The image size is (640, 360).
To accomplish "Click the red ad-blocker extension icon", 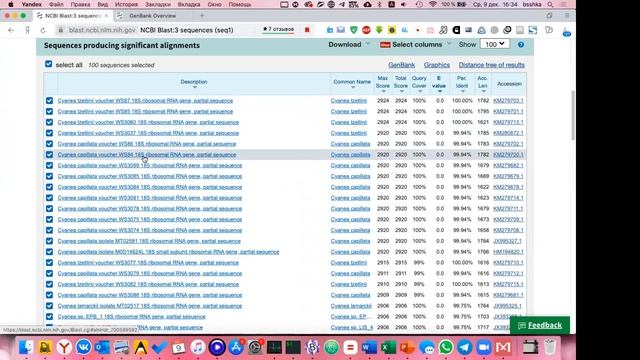I will [367, 30].
